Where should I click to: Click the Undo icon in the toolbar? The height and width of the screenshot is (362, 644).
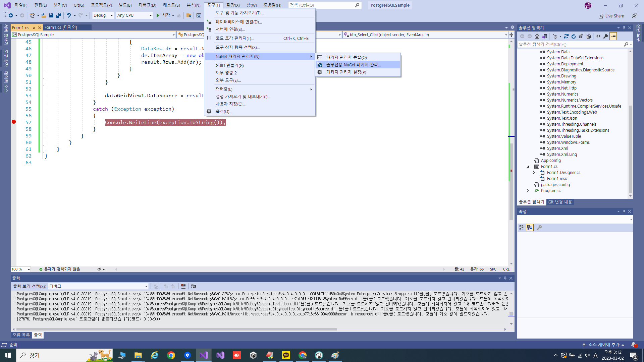click(x=68, y=15)
